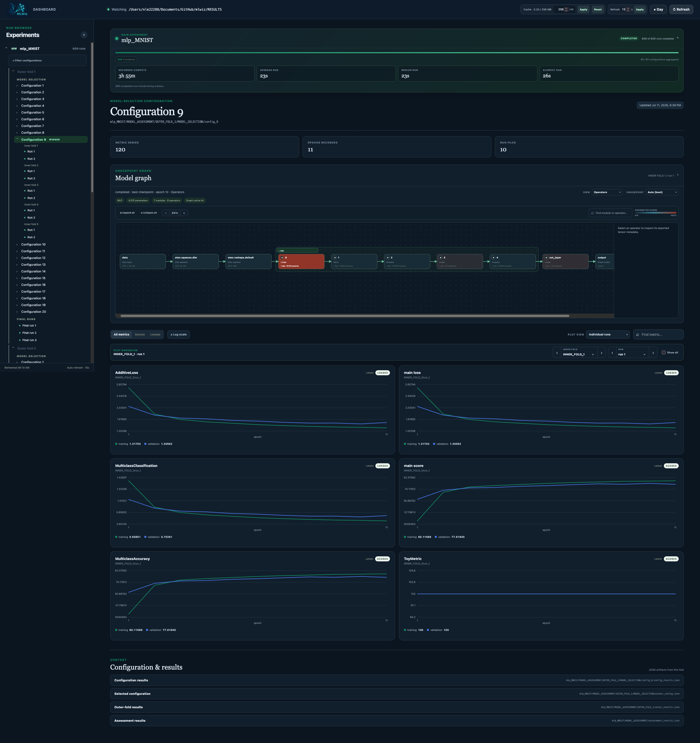Click the model graph horizontal scrollbar
This screenshot has height=743, width=700.
pyautogui.click(x=345, y=316)
